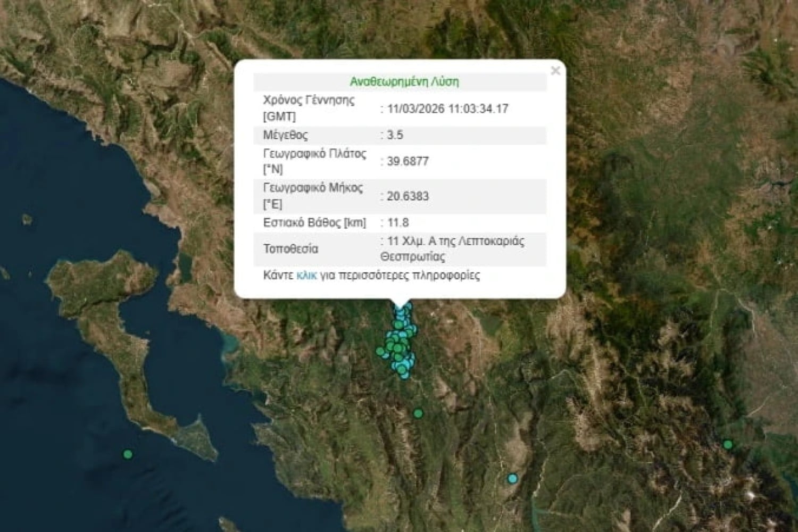Follow the κλικ link for more information
This screenshot has height=532, width=798.
click(x=306, y=276)
